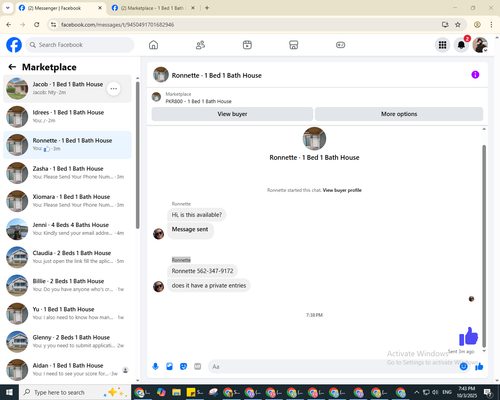The width and height of the screenshot is (500, 400).
Task: Open the tab search dropdown arrow
Action: [x=7, y=8]
